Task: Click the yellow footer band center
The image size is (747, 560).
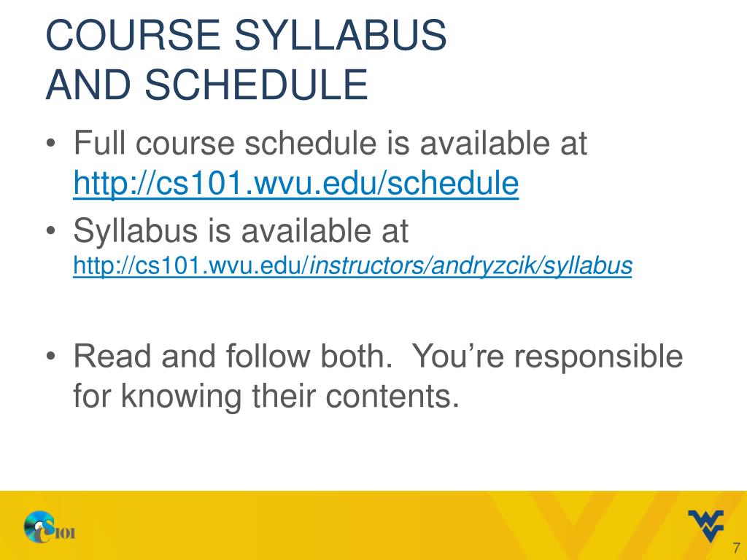Action: click(x=373, y=525)
